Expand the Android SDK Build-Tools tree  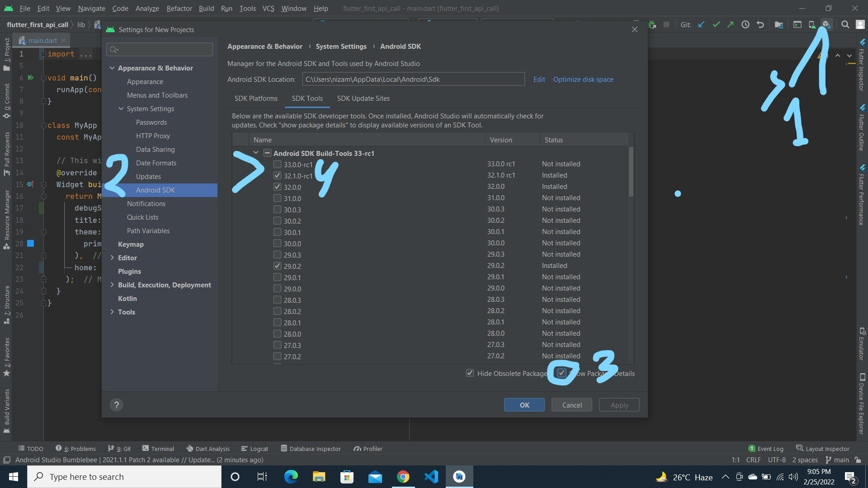255,153
